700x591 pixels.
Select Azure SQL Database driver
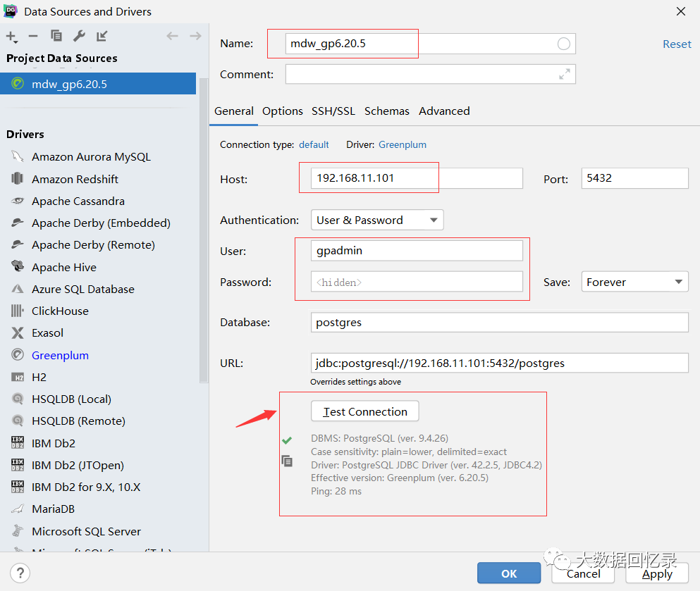(82, 289)
